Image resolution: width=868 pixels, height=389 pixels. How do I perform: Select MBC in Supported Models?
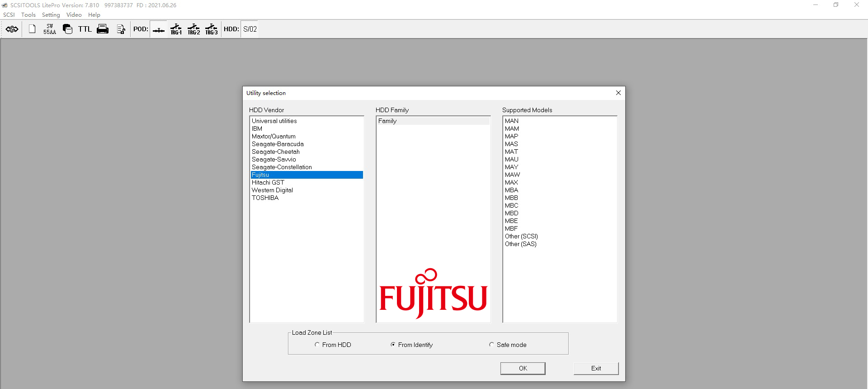pyautogui.click(x=560, y=205)
